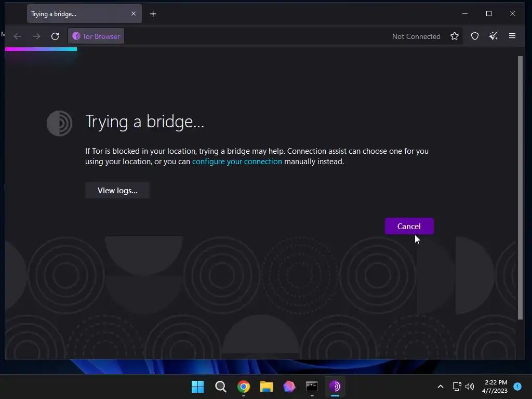Cancel the bridge connection attempt

pos(409,227)
